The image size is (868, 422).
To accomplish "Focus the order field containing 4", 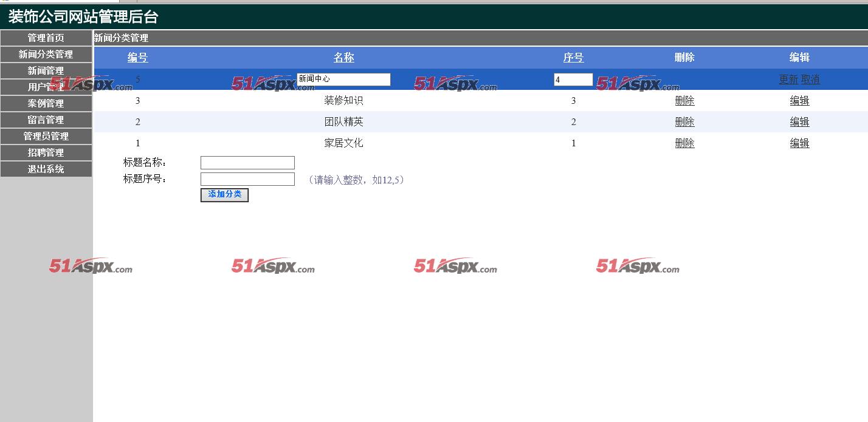I will pyautogui.click(x=573, y=80).
